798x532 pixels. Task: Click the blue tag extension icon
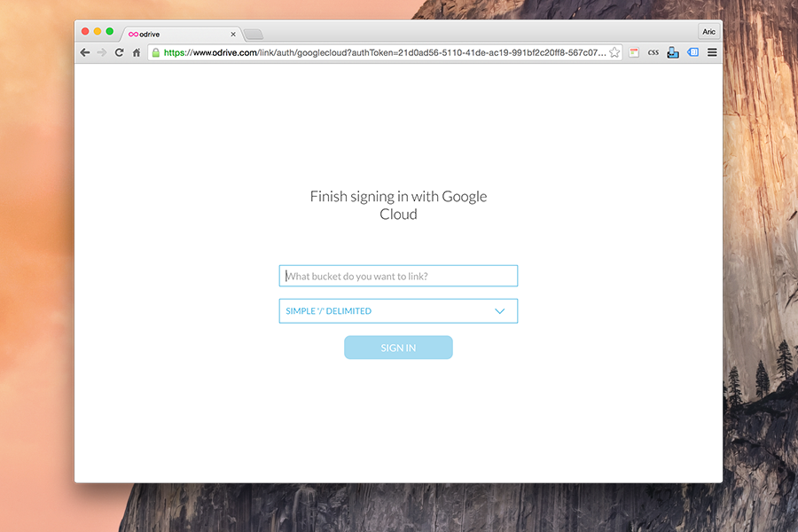point(692,52)
